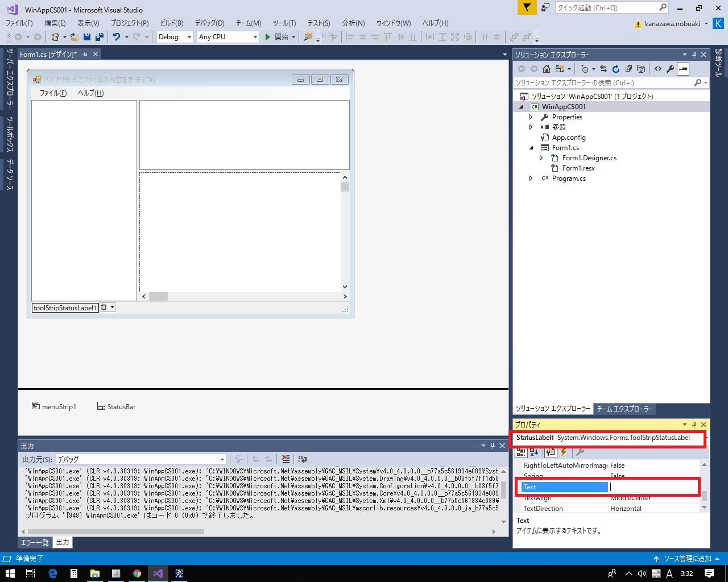Image resolution: width=728 pixels, height=582 pixels.
Task: Click the Clear All icon in Output toolbar
Action: (286, 459)
